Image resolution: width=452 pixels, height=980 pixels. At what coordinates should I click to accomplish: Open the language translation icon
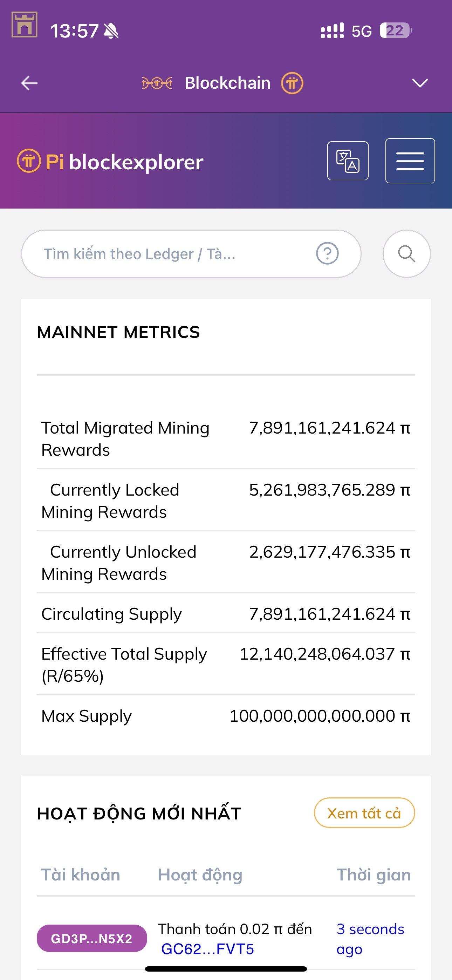pyautogui.click(x=348, y=161)
